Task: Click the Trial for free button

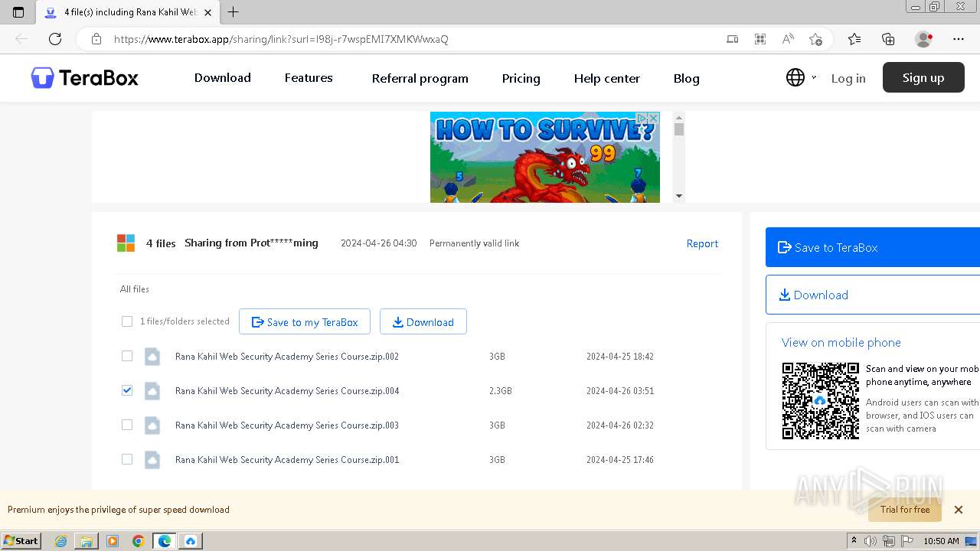Action: 905,510
